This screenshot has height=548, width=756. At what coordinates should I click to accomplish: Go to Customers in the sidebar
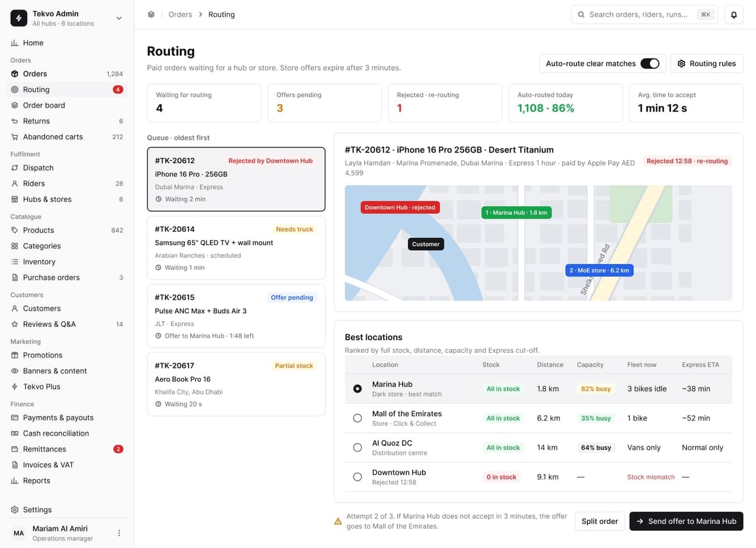coord(67,309)
